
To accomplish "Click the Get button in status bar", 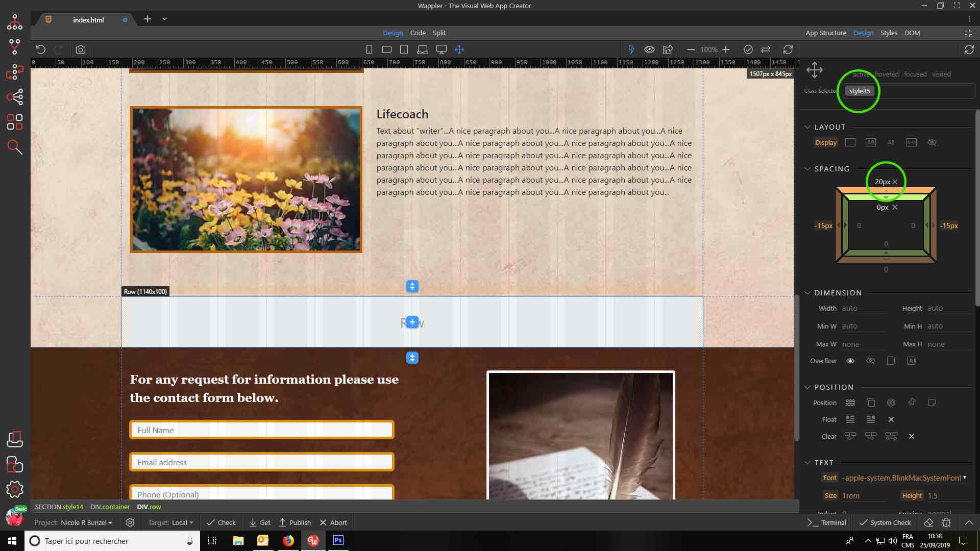I will [260, 522].
